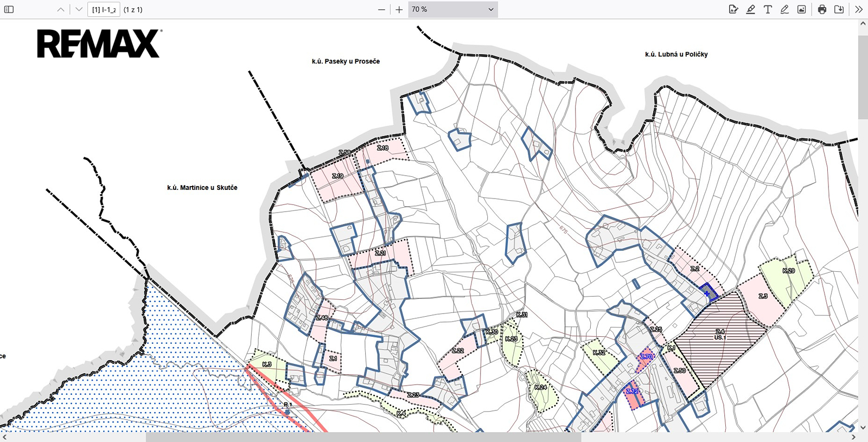This screenshot has height=442, width=868.
Task: Activate the highlight tool
Action: tap(751, 9)
